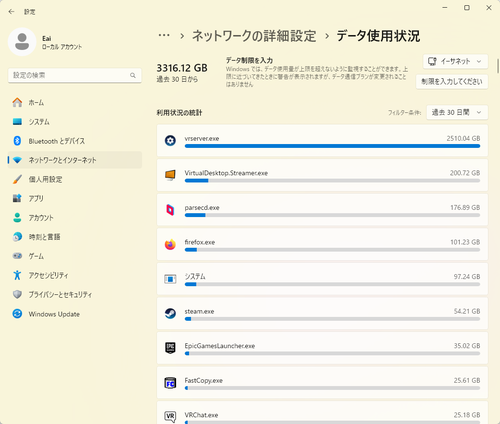500x424 pixels.
Task: Open 個人用設定 settings page
Action: pos(75,179)
